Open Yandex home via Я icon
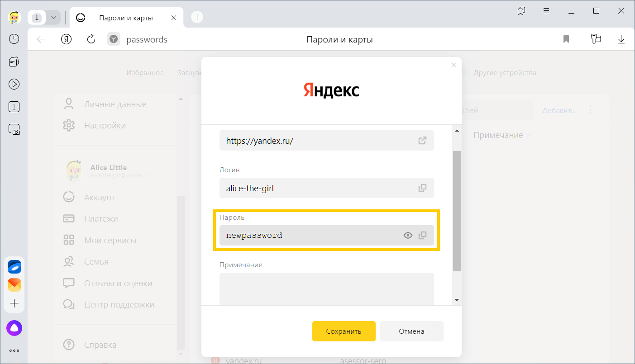This screenshot has height=364, width=635. click(x=67, y=39)
